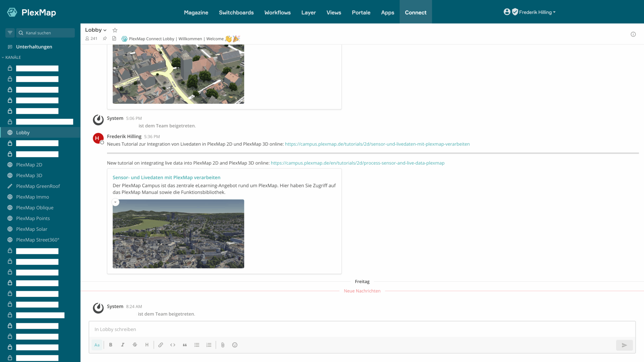The image size is (644, 362).
Task: Select the Lobby channel in sidebar
Action: [x=40, y=132]
